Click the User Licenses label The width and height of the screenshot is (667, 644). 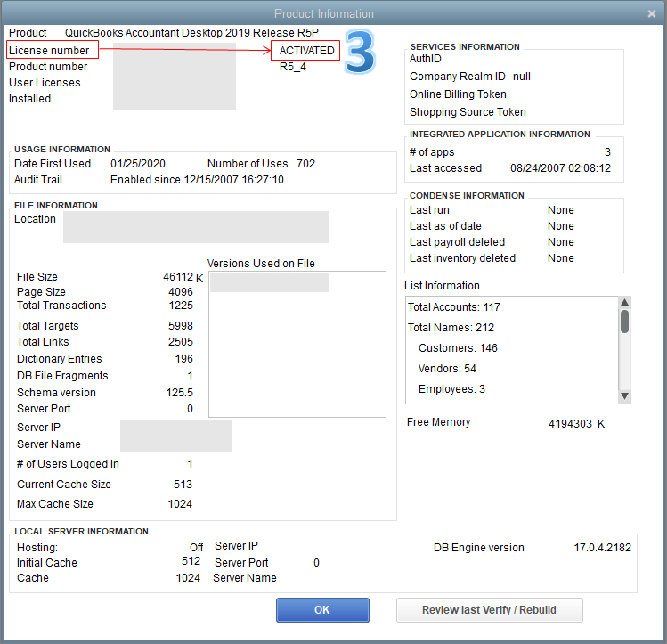pyautogui.click(x=45, y=83)
